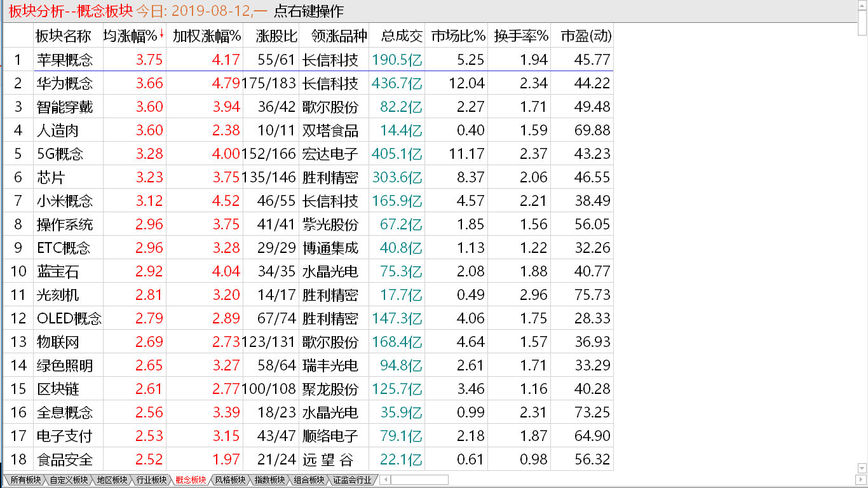Screen dimensions: 868x488
Task: Click the horizontal scrollbar right arrow
Action: [862, 480]
